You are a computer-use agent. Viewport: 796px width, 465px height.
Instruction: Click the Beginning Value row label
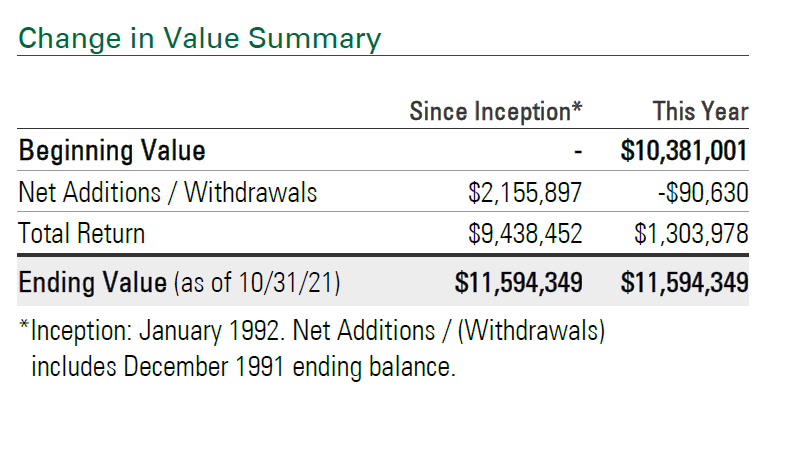click(x=112, y=151)
